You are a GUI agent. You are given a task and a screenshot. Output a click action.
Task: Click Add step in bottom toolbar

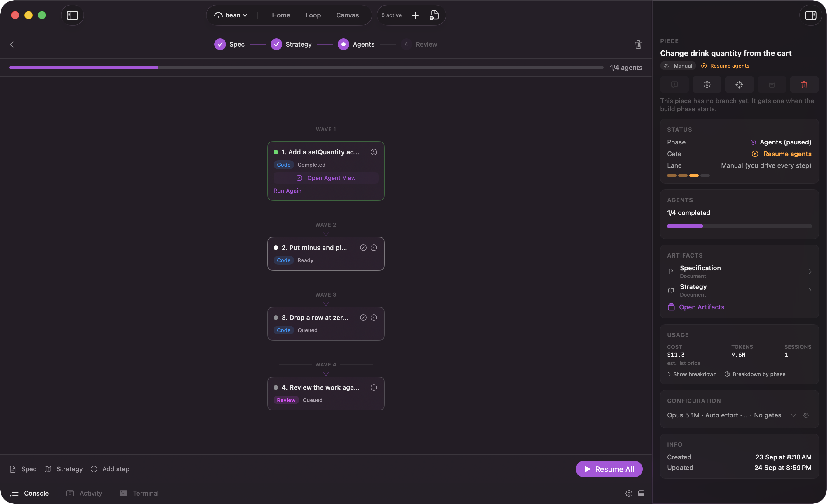[x=110, y=469]
